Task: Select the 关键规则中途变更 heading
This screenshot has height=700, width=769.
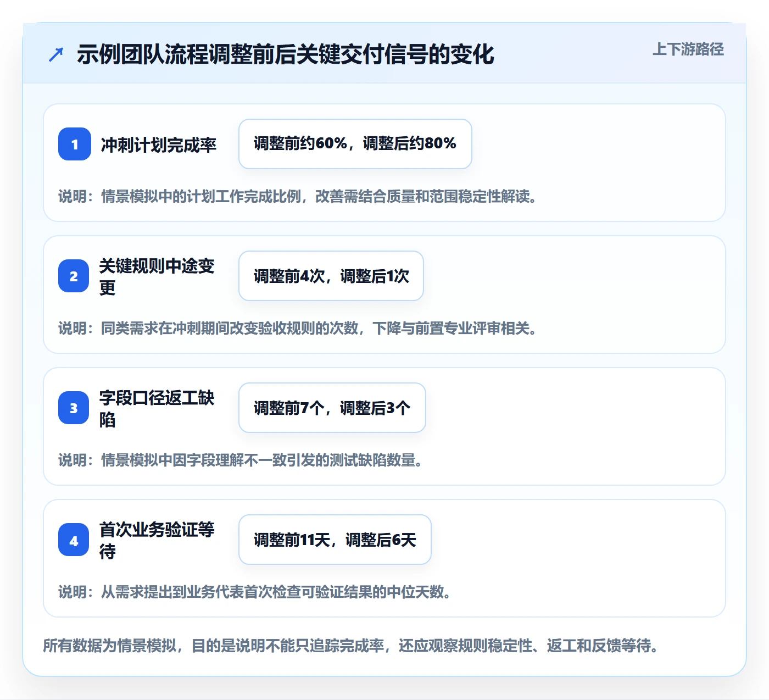Action: [x=157, y=276]
